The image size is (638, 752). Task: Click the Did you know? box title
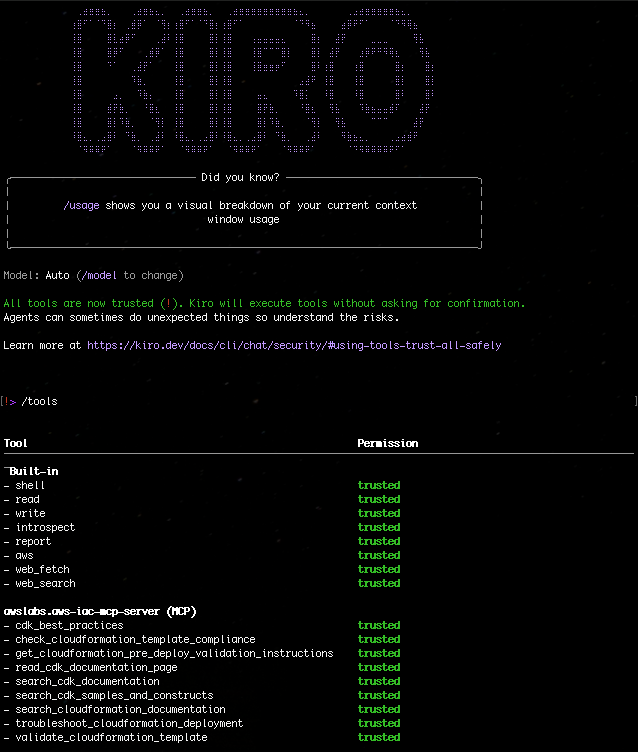(240, 177)
